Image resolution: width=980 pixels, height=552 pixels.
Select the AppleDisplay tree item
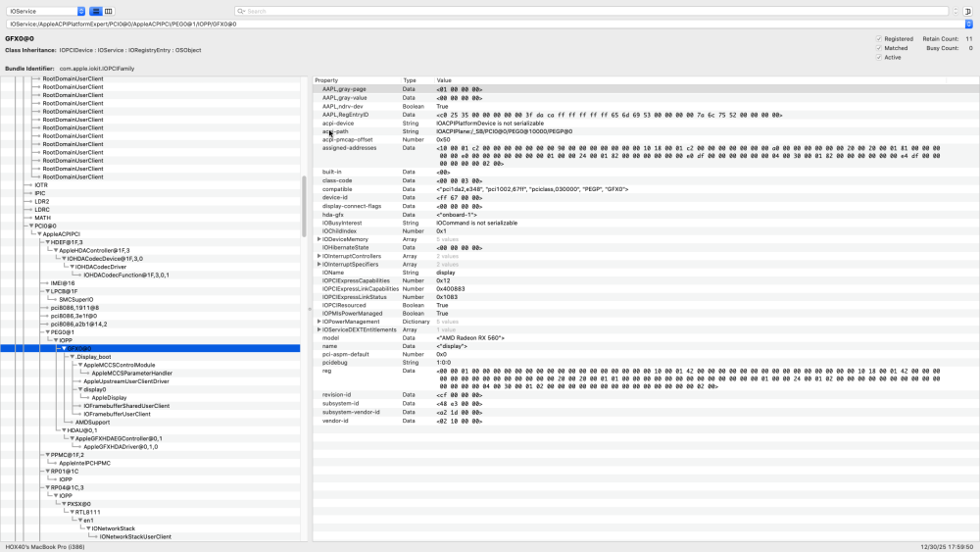click(x=109, y=398)
